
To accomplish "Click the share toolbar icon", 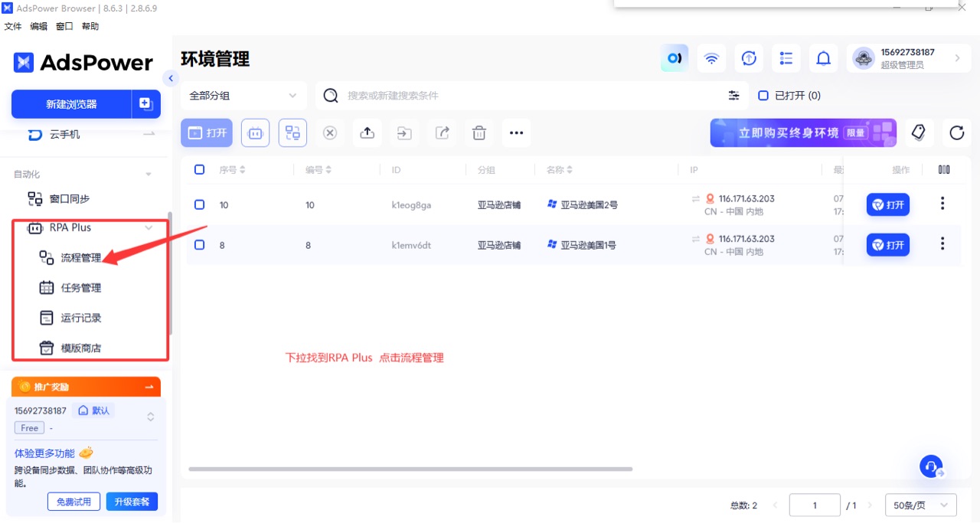I will (x=443, y=132).
